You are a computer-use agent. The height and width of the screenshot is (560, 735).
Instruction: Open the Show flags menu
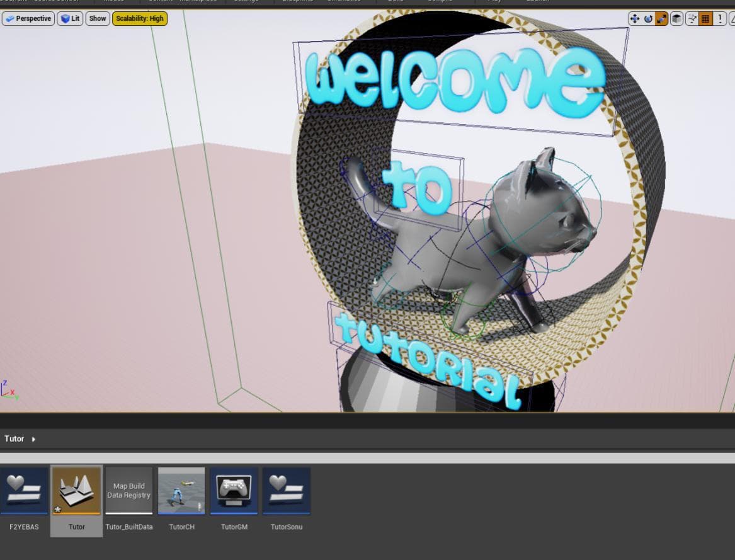point(98,19)
